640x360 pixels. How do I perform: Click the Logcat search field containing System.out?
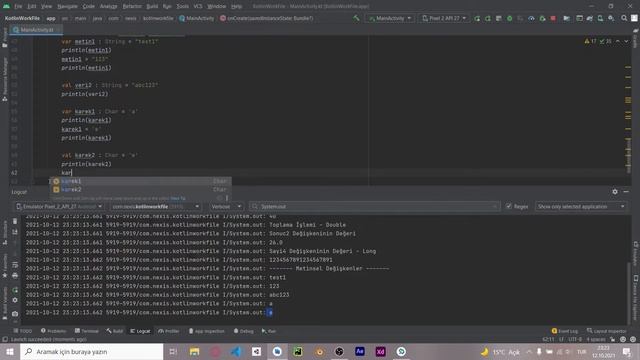374,207
